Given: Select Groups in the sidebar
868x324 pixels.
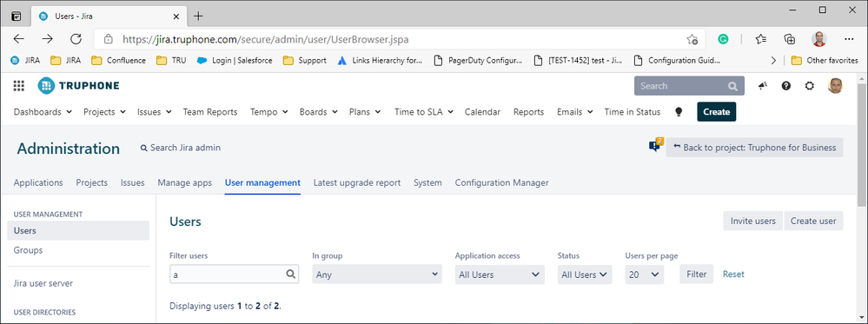Looking at the screenshot, I should [28, 250].
